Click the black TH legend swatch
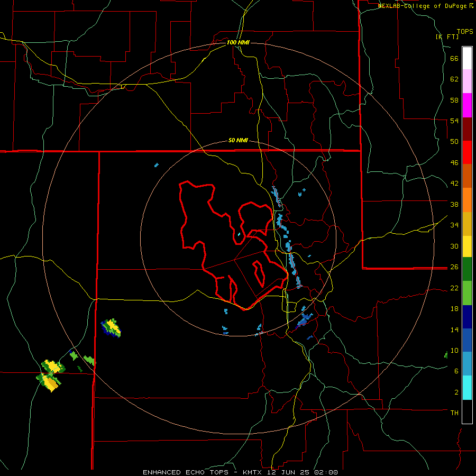 (x=467, y=411)
